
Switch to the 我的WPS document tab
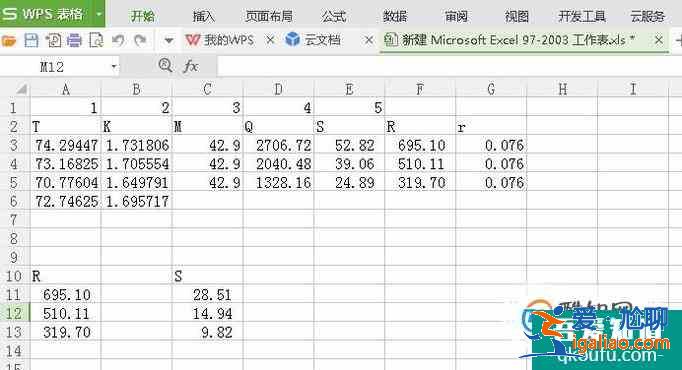click(220, 40)
